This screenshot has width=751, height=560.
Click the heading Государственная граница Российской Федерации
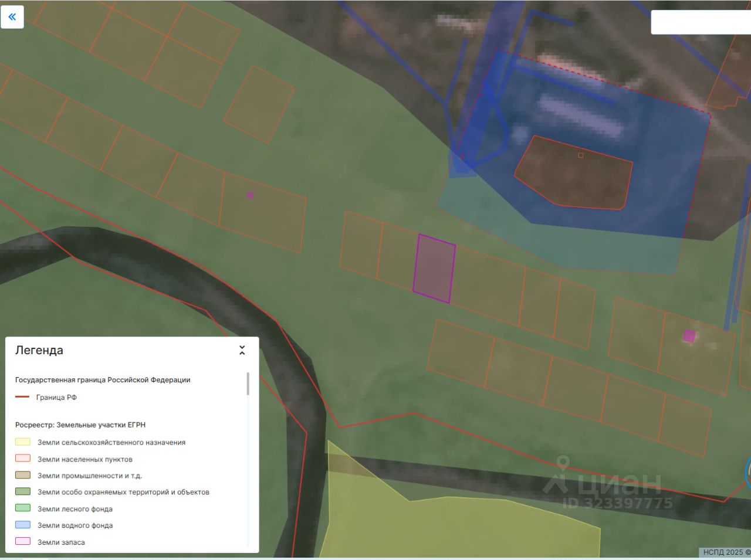pyautogui.click(x=103, y=380)
